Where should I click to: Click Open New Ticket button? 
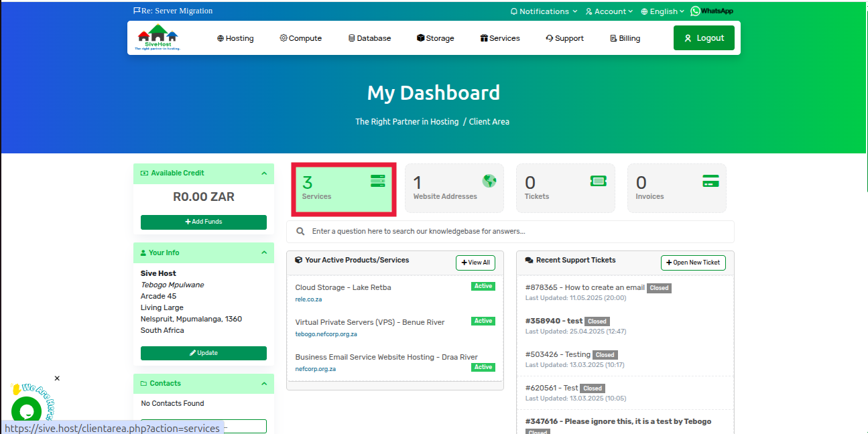[693, 263]
